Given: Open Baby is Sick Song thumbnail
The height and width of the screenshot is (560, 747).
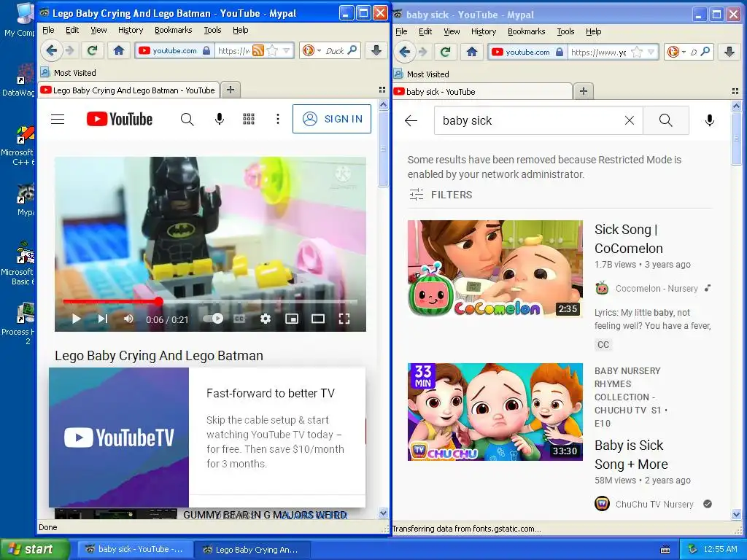Looking at the screenshot, I should pos(495,412).
